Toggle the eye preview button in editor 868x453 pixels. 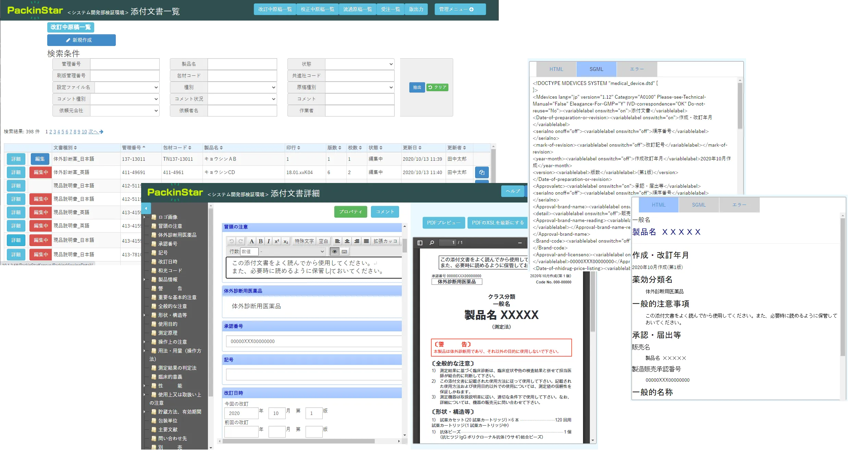334,252
